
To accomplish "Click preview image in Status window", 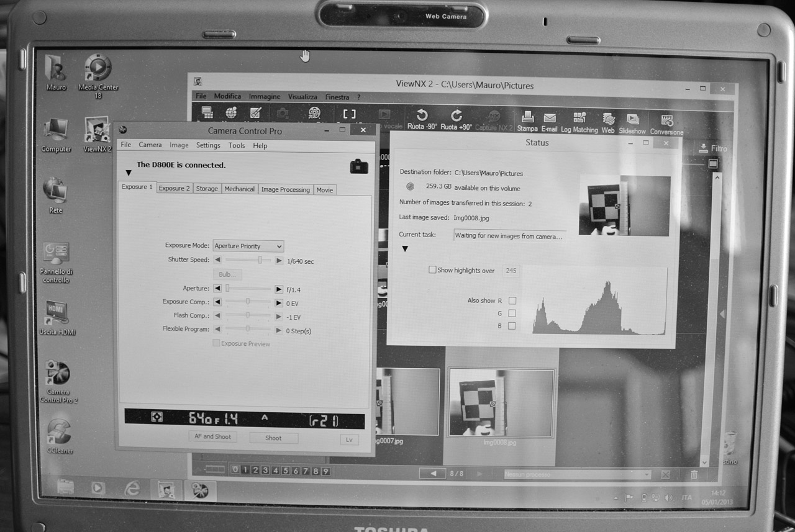I will click(x=625, y=205).
